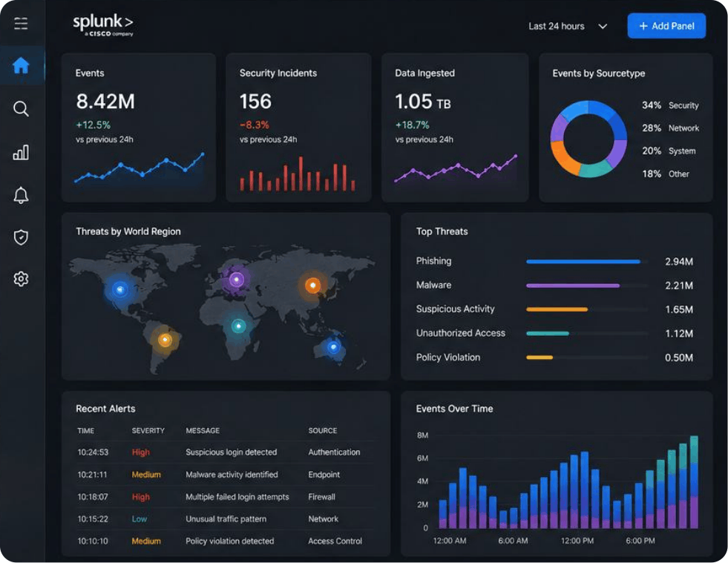Sort alerts by TIME column header
Image resolution: width=728 pixels, height=563 pixels.
(x=85, y=431)
